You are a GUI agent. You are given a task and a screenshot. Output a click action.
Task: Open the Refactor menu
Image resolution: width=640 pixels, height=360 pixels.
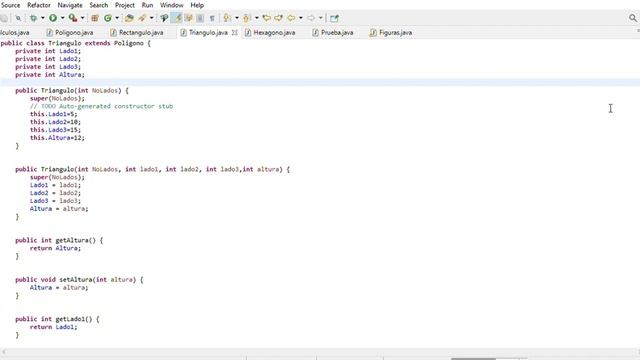click(39, 5)
